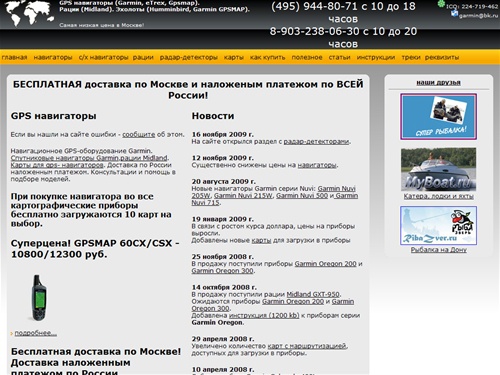
Task: Click the GPSMAP 60CX device image
Action: pos(39,298)
